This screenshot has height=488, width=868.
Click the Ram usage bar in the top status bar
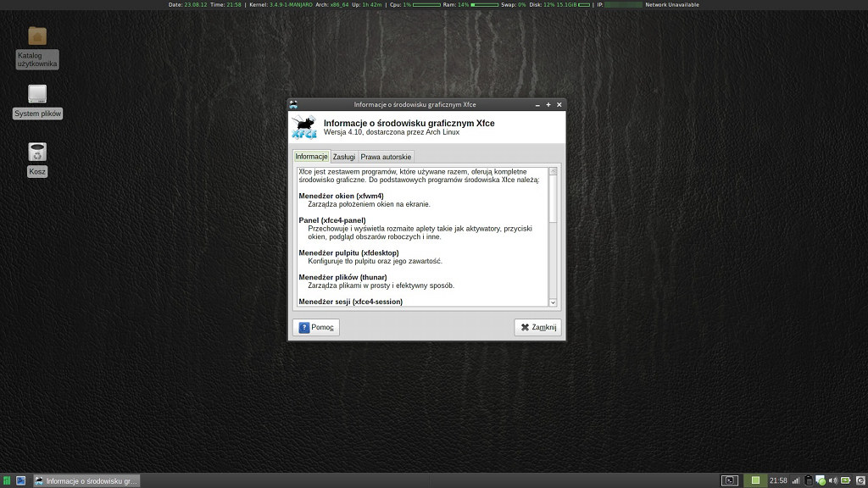tap(484, 5)
